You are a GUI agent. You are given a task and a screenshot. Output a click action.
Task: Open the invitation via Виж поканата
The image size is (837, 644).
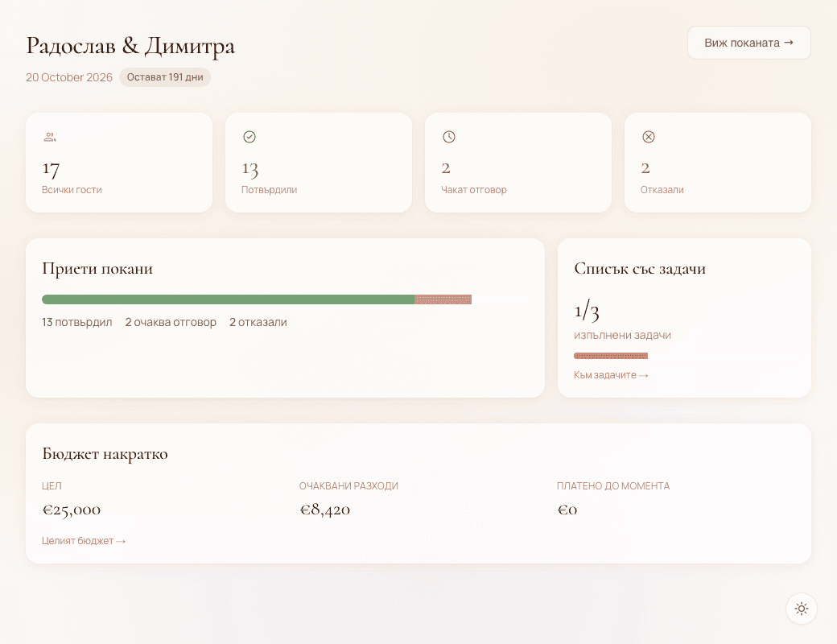(749, 43)
